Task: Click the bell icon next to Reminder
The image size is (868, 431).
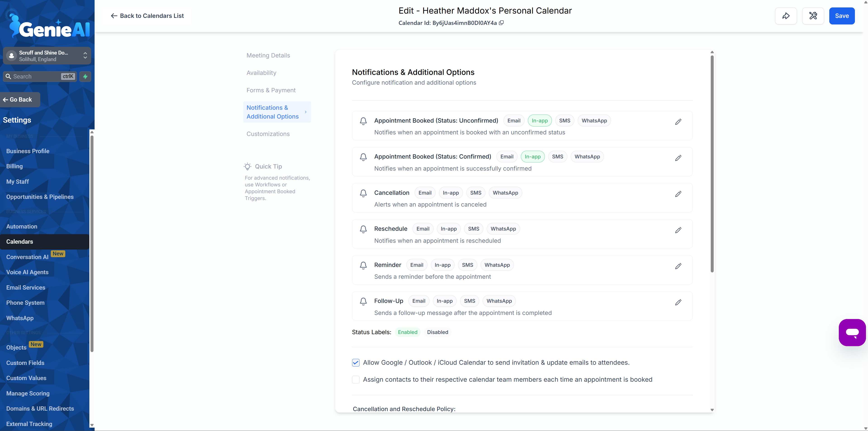Action: pos(363,266)
